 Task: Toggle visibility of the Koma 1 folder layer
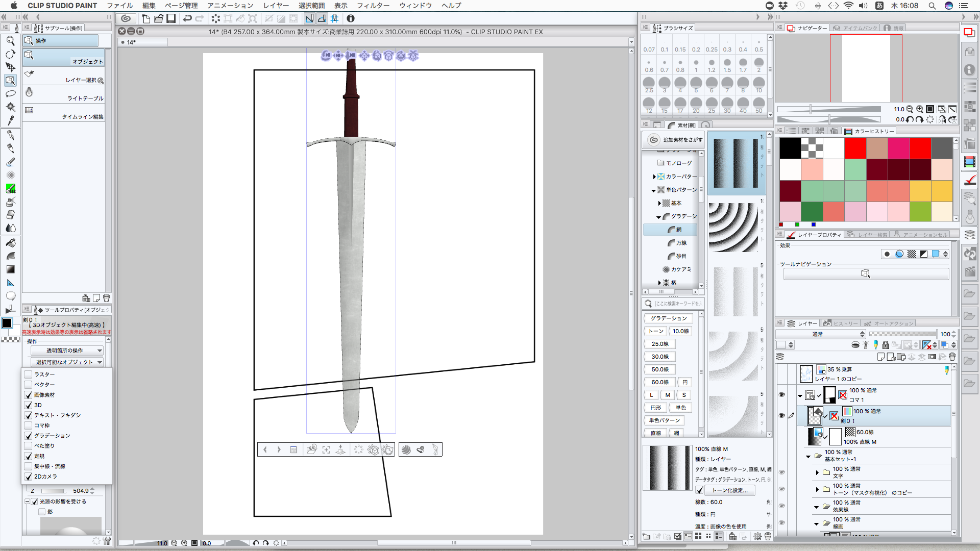click(x=781, y=394)
